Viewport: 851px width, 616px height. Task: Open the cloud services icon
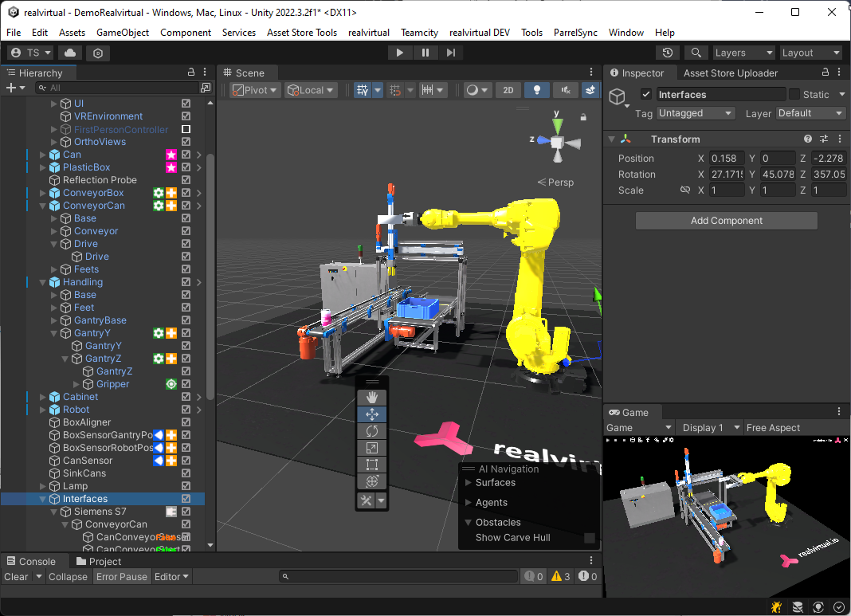(x=70, y=53)
